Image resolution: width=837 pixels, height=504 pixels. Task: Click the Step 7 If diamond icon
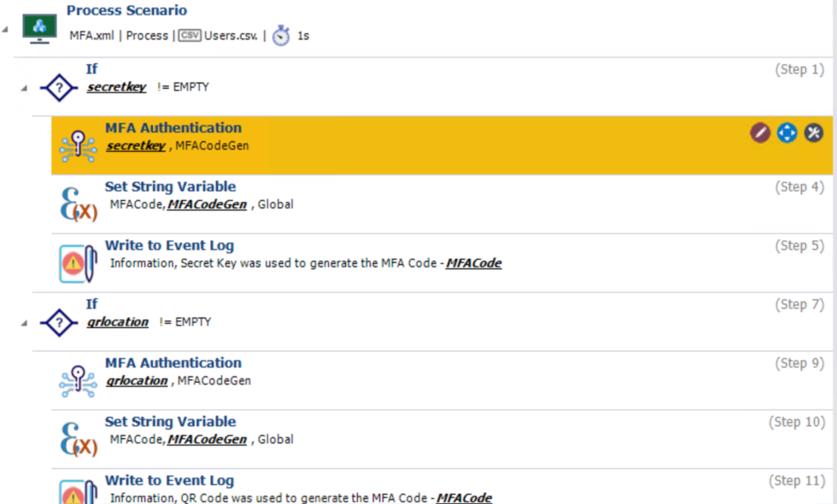tap(58, 322)
